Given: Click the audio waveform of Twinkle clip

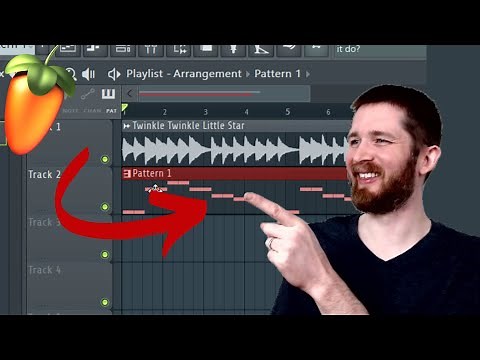Looking at the screenshot, I should point(235,149).
